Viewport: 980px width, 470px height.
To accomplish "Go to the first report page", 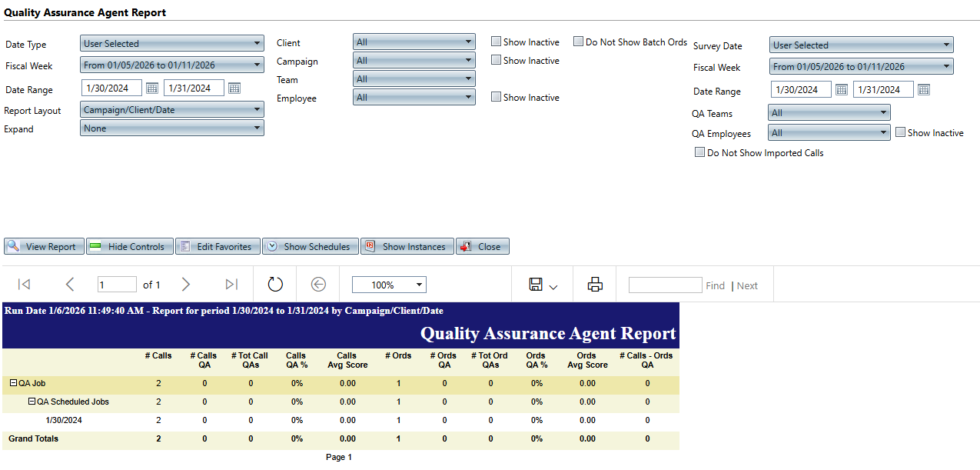I will click(x=24, y=285).
